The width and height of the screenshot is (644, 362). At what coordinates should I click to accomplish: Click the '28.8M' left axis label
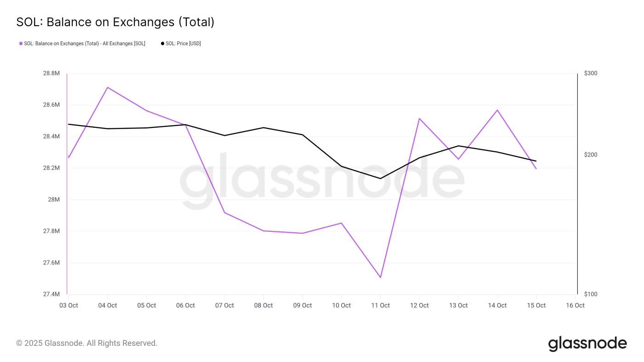click(x=51, y=74)
